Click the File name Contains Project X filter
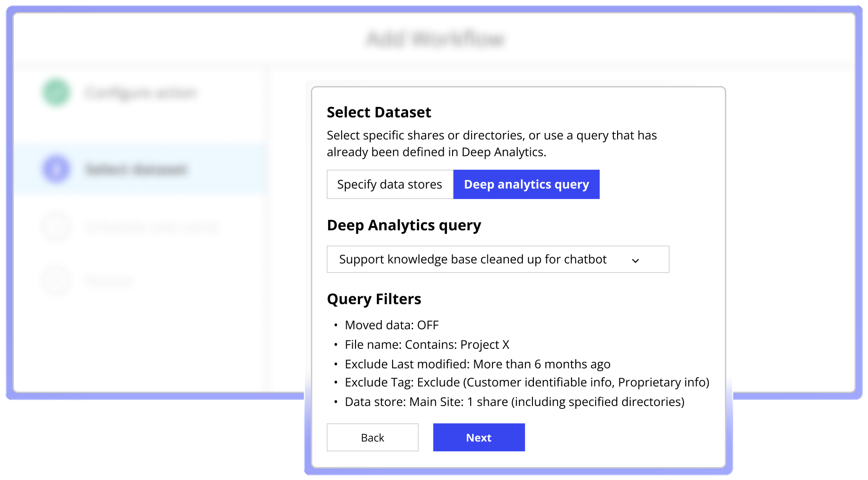Image resolution: width=868 pixels, height=480 pixels. 427,345
